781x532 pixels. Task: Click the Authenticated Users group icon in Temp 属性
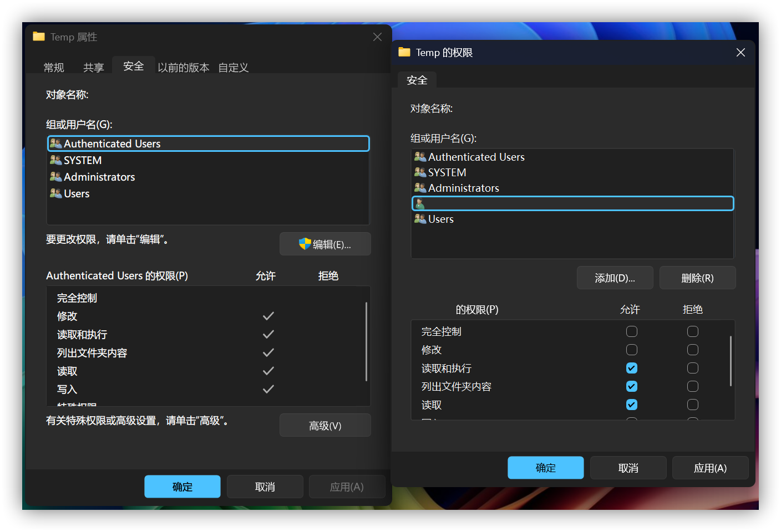[55, 144]
